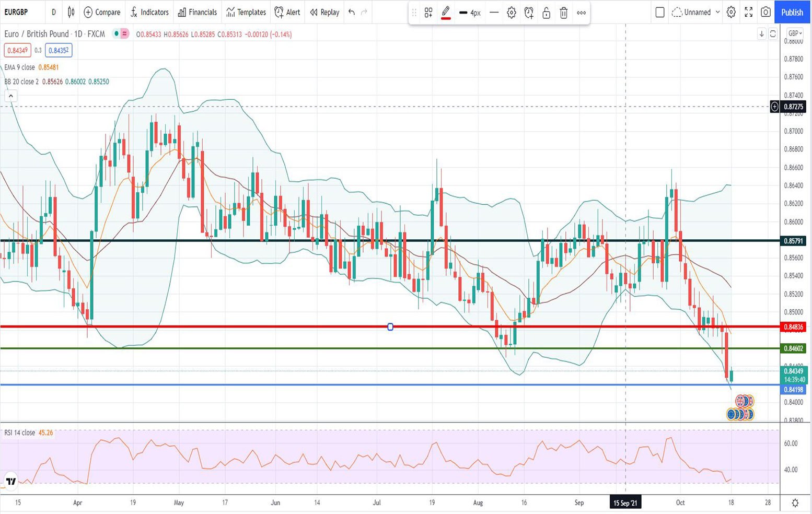Toggle the layout square checkbox
Image resolution: width=812 pixels, height=514 pixels.
tap(660, 12)
